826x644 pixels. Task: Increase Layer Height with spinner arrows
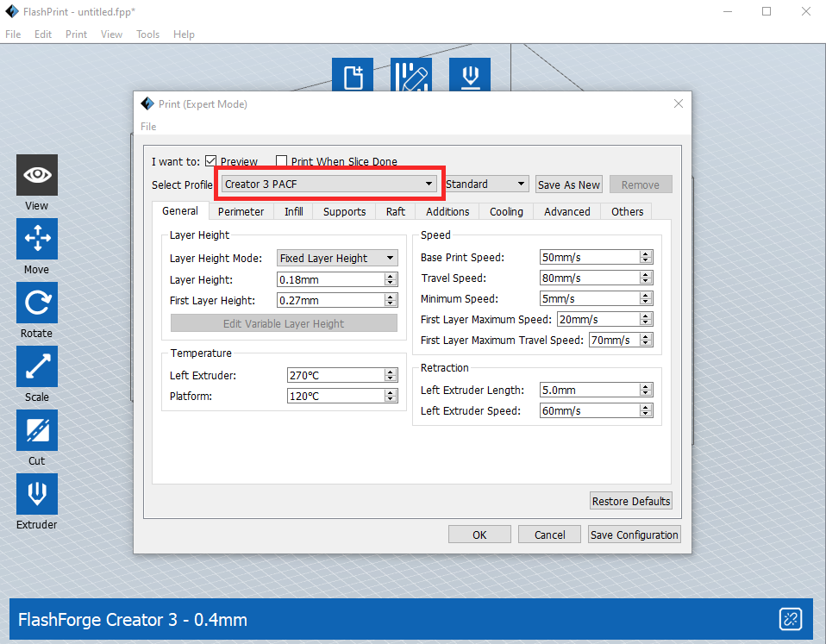391,277
